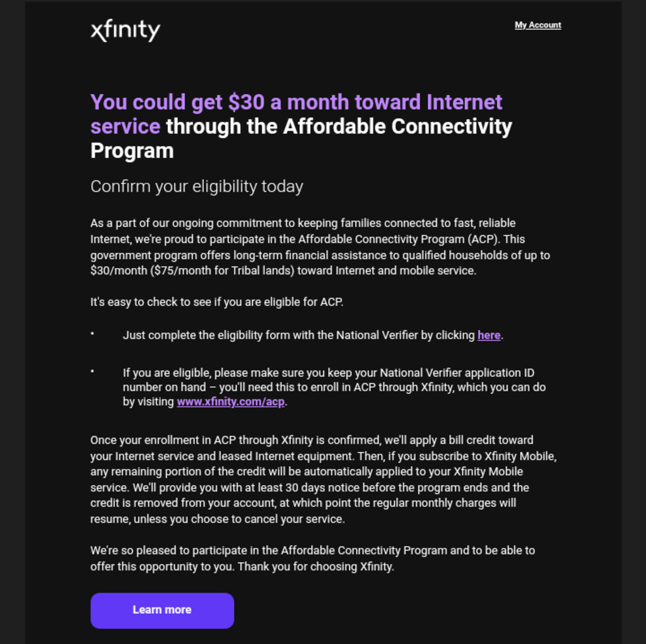646x644 pixels.
Task: Open the My Account link
Action: (x=537, y=25)
